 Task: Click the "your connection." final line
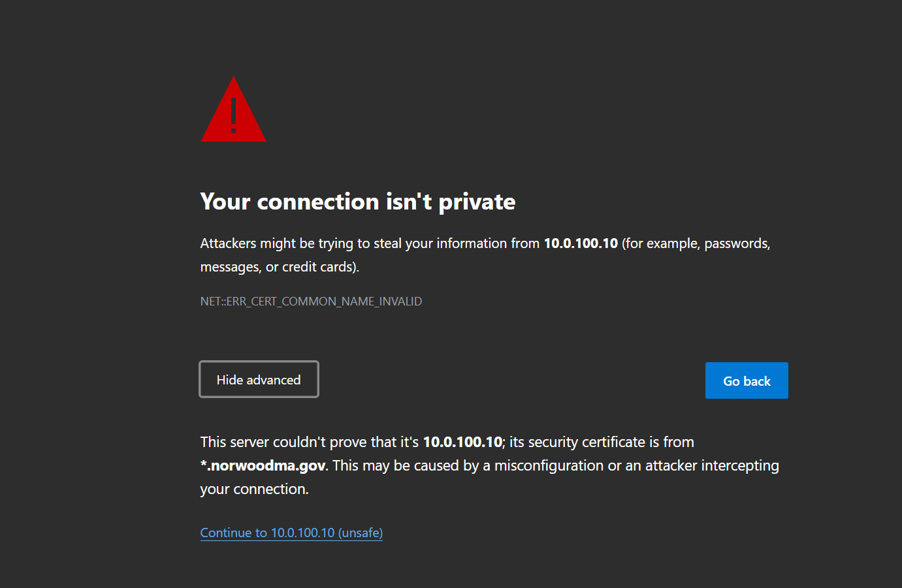pos(254,489)
